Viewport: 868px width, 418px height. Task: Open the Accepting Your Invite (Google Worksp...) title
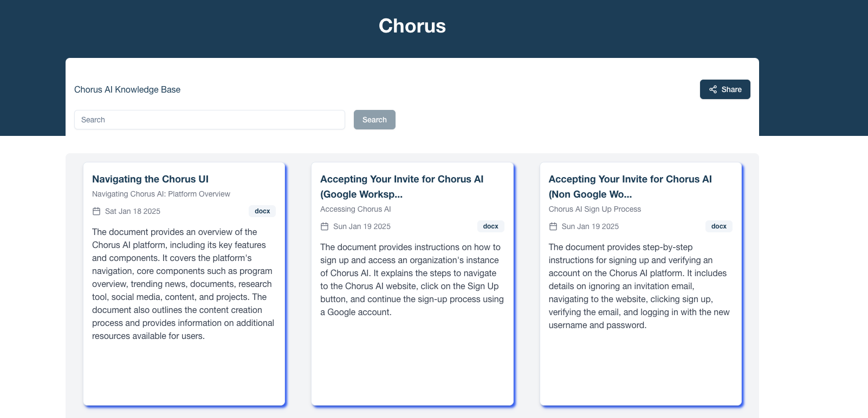point(401,186)
